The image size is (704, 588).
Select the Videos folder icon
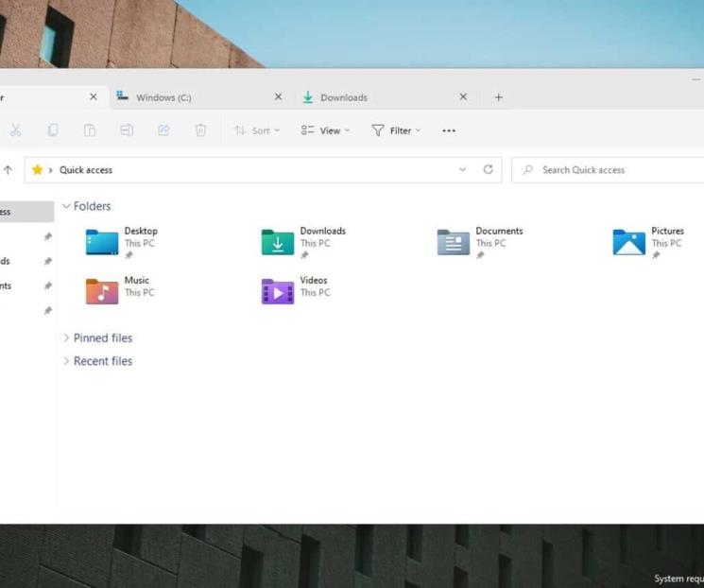coord(278,291)
